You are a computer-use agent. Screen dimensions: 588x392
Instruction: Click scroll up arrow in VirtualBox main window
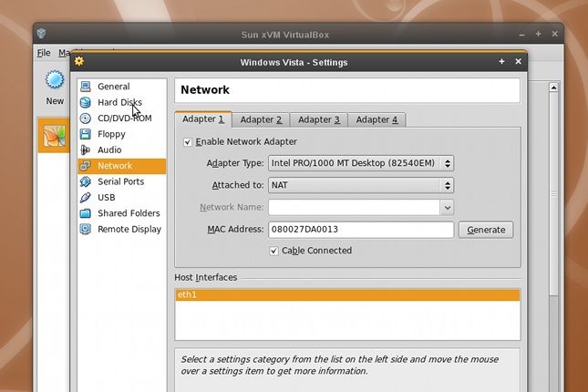tap(554, 87)
